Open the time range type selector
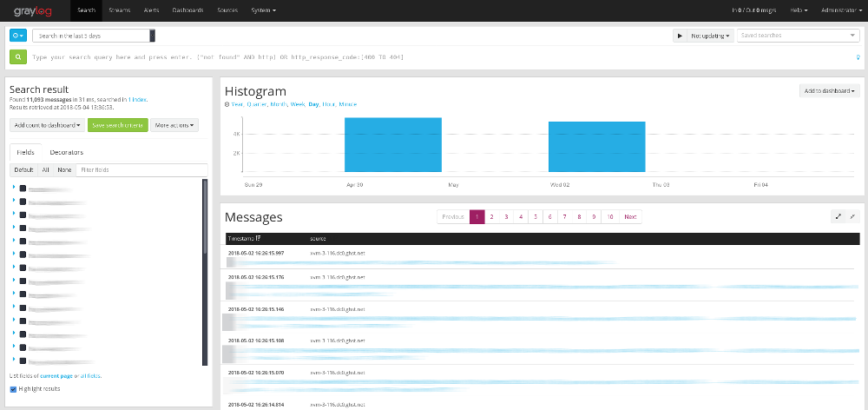868x410 pixels. tap(17, 36)
